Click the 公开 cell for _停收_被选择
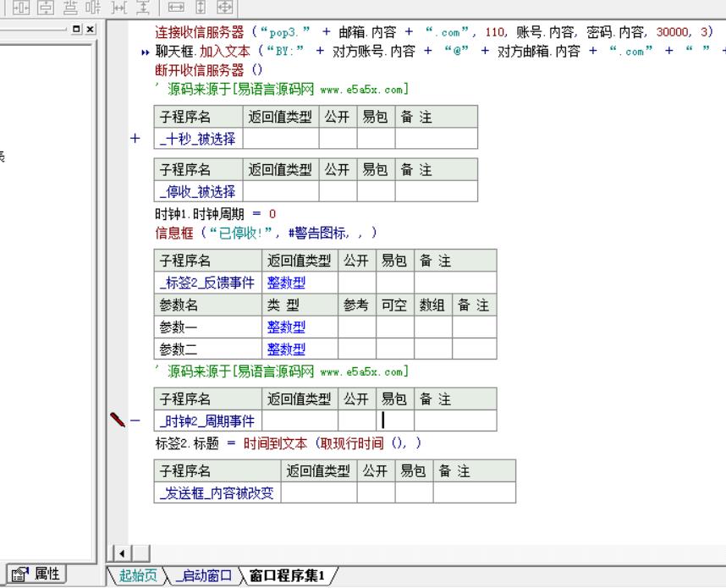Viewport: 726px width, 588px height. 337,192
